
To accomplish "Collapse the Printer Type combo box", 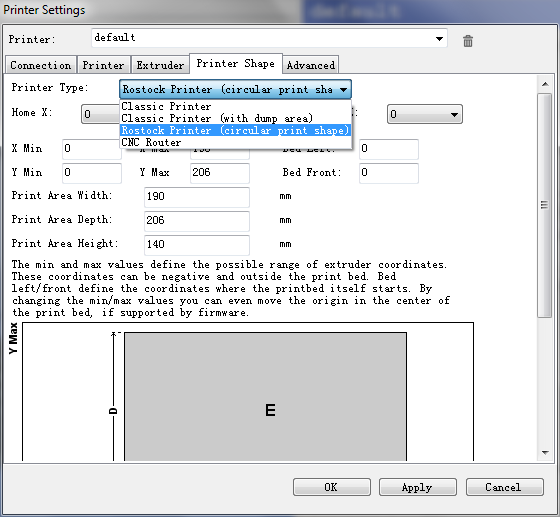I will point(235,89).
